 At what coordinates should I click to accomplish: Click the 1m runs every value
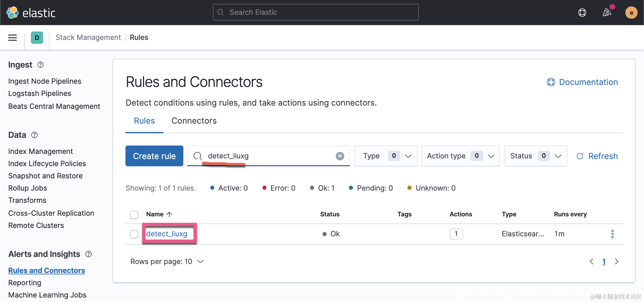click(x=559, y=234)
